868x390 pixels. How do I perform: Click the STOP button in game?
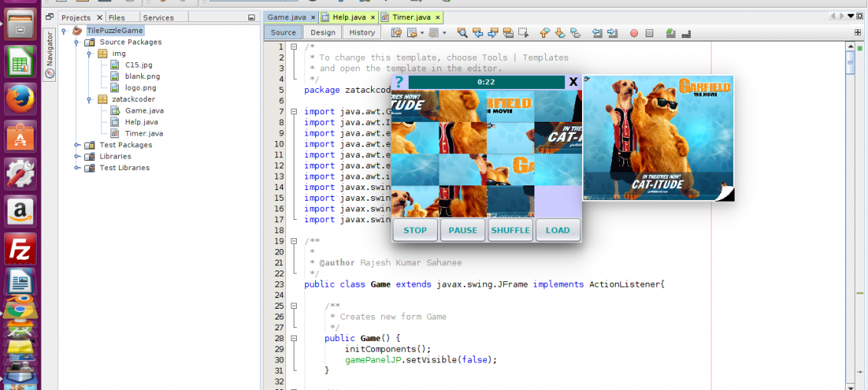point(415,230)
